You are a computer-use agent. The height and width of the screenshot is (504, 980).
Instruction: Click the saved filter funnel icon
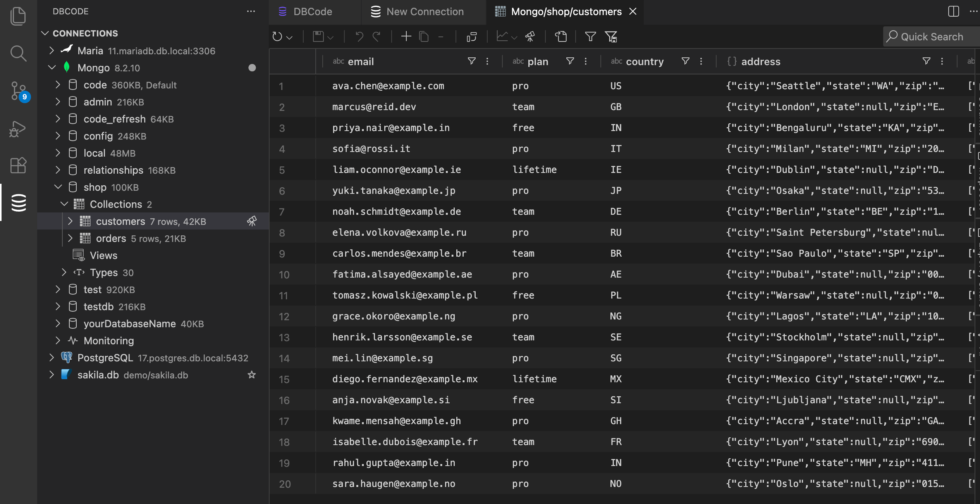pyautogui.click(x=611, y=37)
